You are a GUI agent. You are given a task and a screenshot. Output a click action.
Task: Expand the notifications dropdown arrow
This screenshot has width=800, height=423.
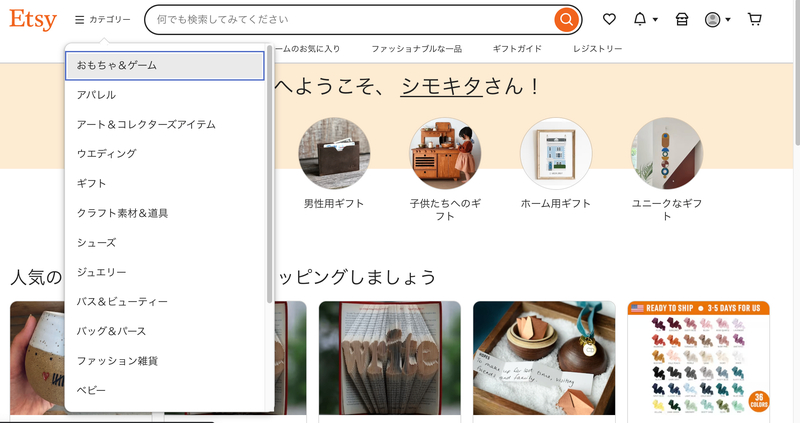(656, 20)
